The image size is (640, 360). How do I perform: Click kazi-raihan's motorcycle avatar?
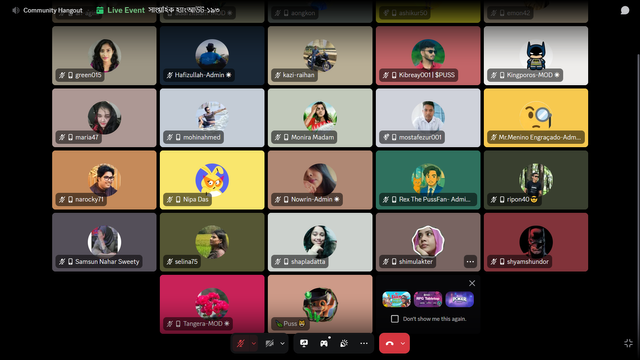tap(320, 56)
